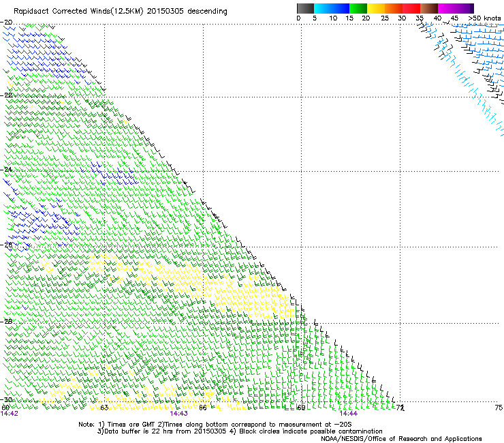This screenshot has width=504, height=443.
Task: Click the "-30" latitude axis label
Action: [x=6, y=399]
